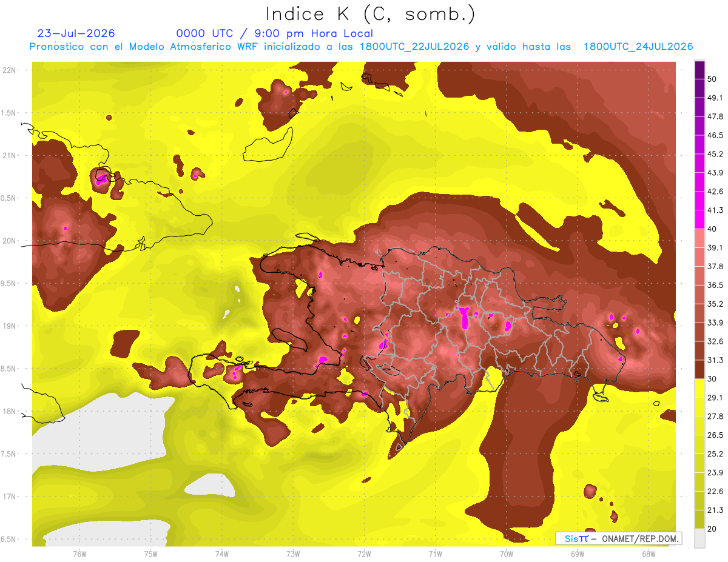Click the colorbar value '47.8'
Viewport: 728px width, 562px height.
pos(715,116)
